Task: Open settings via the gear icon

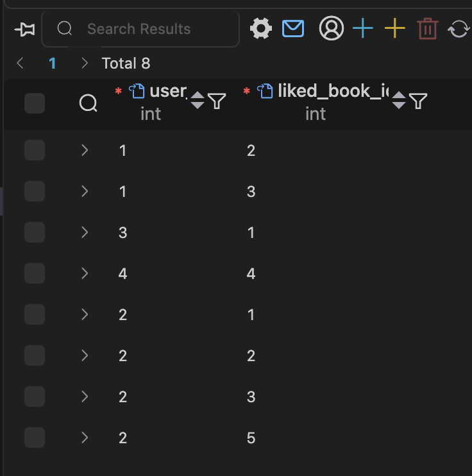Action: tap(261, 29)
